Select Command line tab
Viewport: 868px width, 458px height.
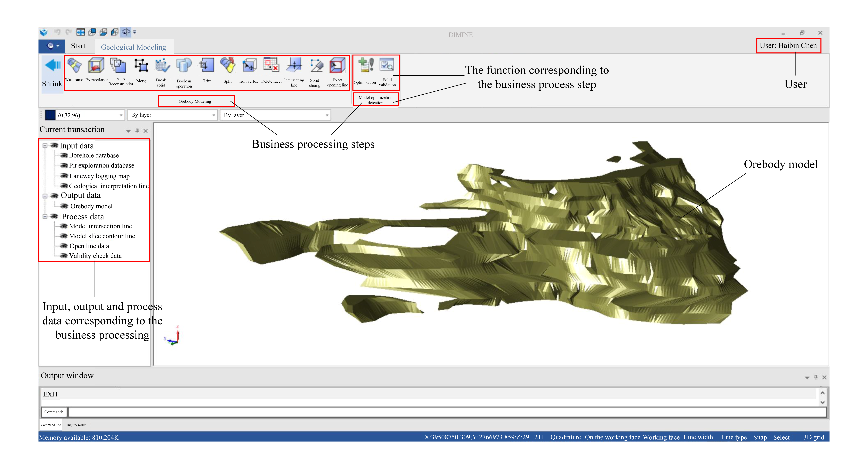coord(51,425)
